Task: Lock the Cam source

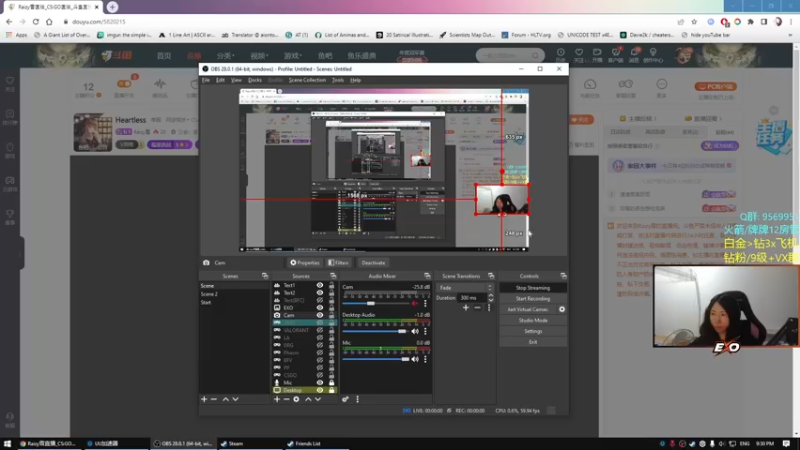Action: 332,315
